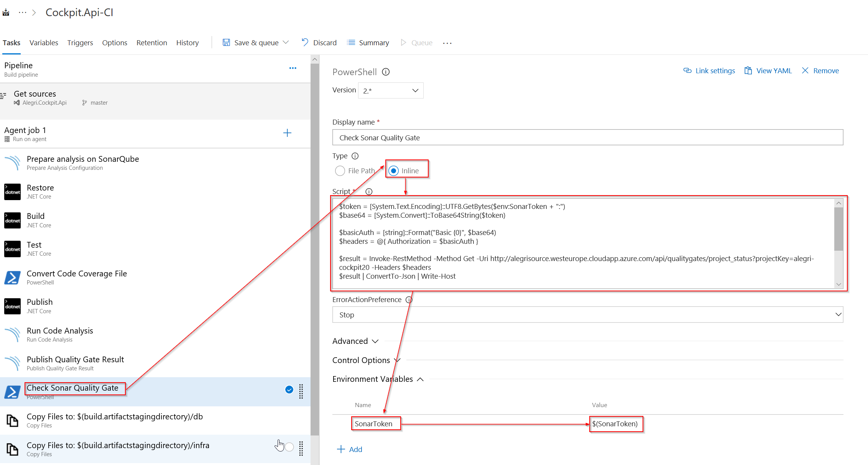Expand the Control Options section
Screen dimensions: 868x465
[x=367, y=360]
